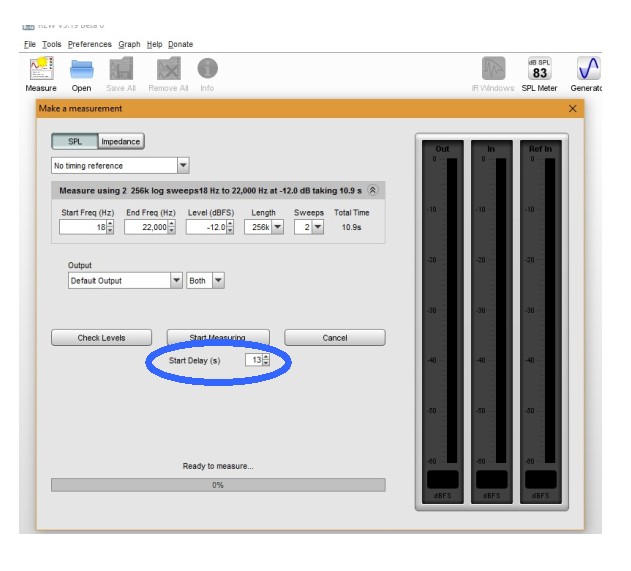The height and width of the screenshot is (571, 631).
Task: Open the SPL Meter
Action: click(539, 69)
